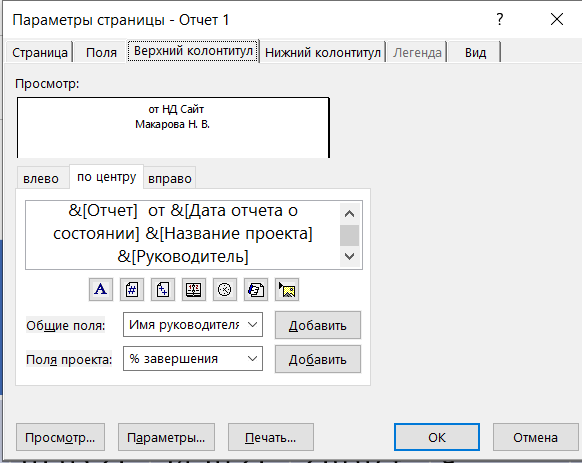
Task: Select the вправо alignment tab
Action: (170, 179)
